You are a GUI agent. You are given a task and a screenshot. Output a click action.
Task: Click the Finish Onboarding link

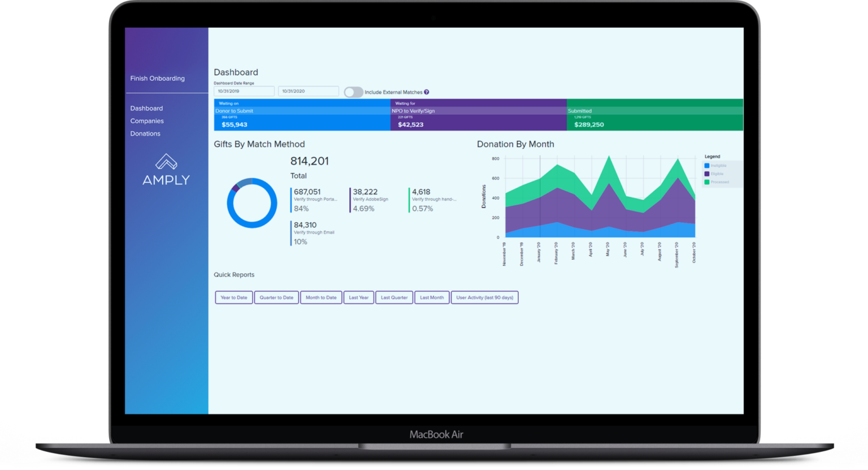click(x=157, y=79)
